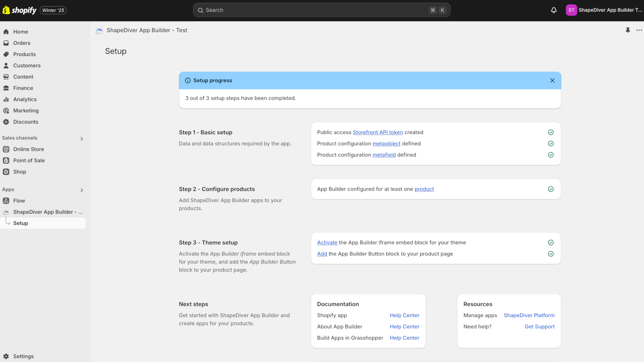
Task: Open the product link in Step 2
Action: point(424,189)
